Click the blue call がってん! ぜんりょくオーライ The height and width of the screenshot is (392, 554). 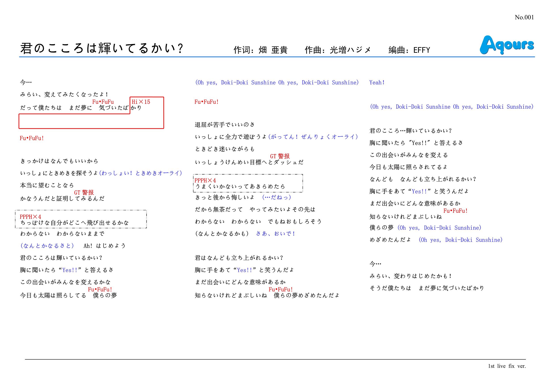[x=313, y=137]
